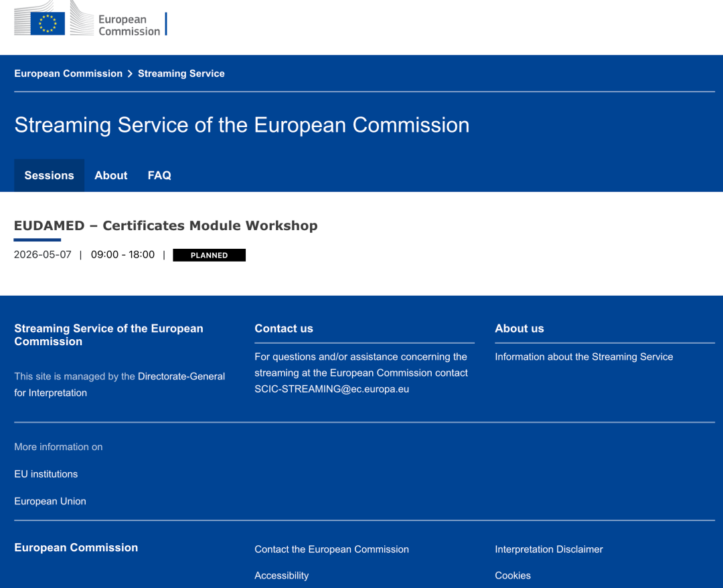
Task: Click the session date 2026-05-07 text
Action: pyautogui.click(x=42, y=255)
